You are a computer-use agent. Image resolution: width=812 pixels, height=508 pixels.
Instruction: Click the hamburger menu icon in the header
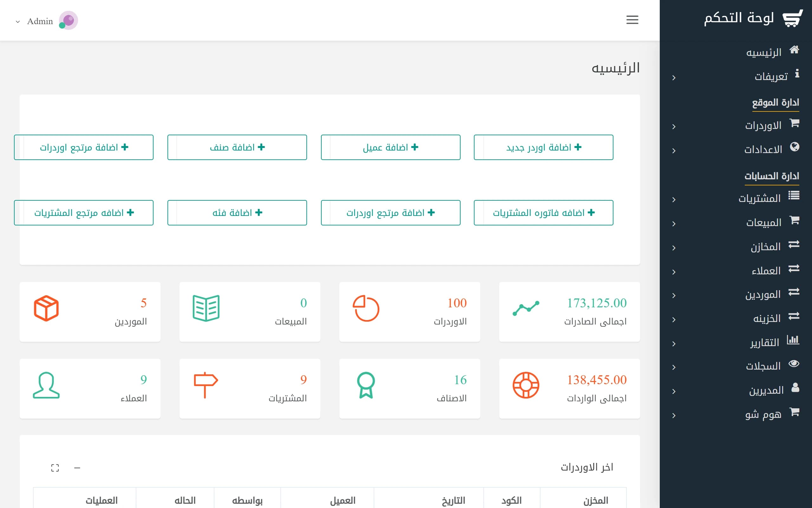(x=632, y=20)
